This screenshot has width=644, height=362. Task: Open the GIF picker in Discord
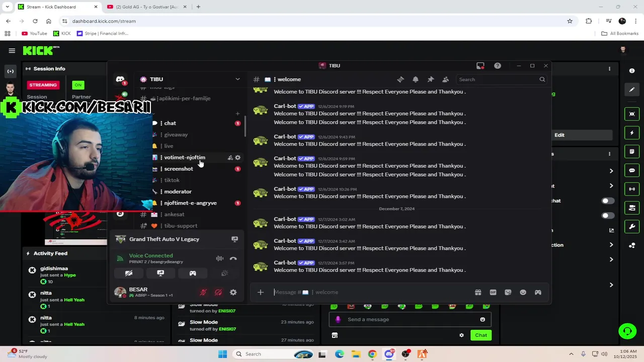493,292
